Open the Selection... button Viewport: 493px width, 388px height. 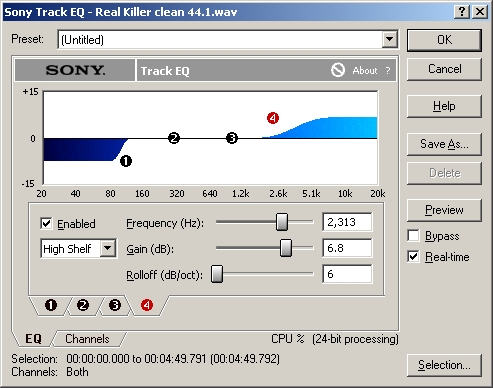coord(444,365)
